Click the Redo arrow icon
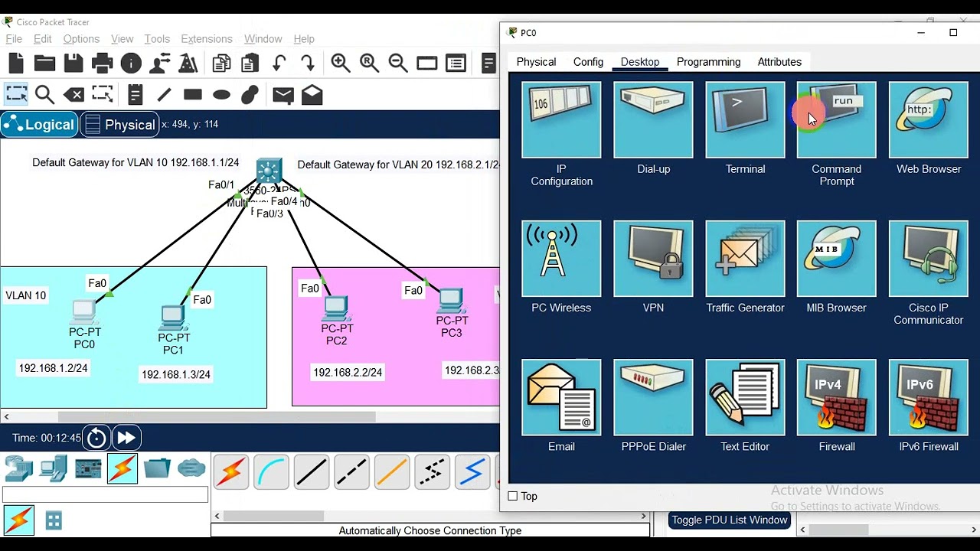Screen dimensions: 980x551 pyautogui.click(x=308, y=64)
